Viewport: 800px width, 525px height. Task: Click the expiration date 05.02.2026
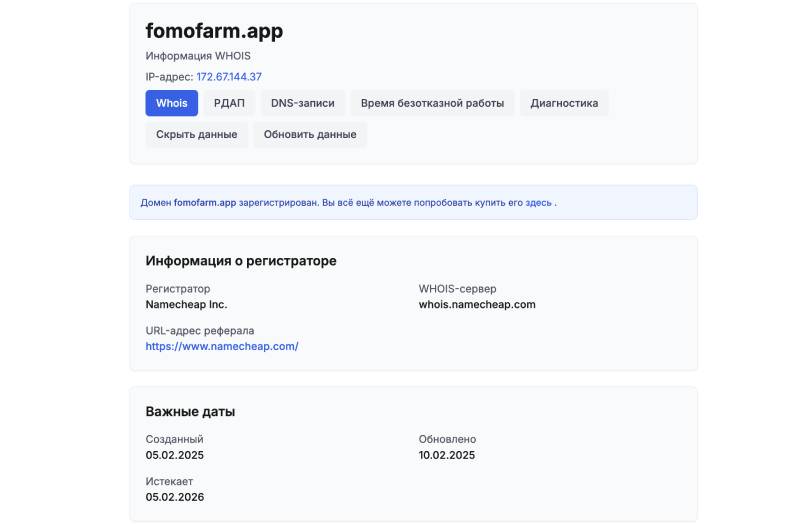(175, 497)
